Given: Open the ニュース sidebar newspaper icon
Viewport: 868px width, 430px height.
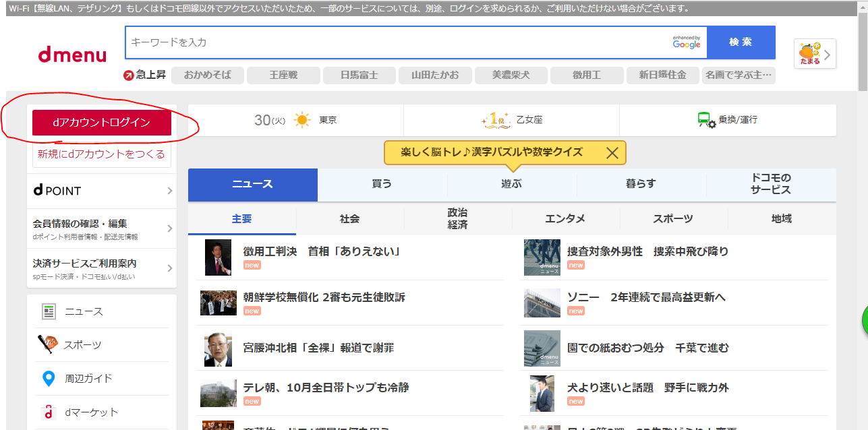Looking at the screenshot, I should 49,311.
